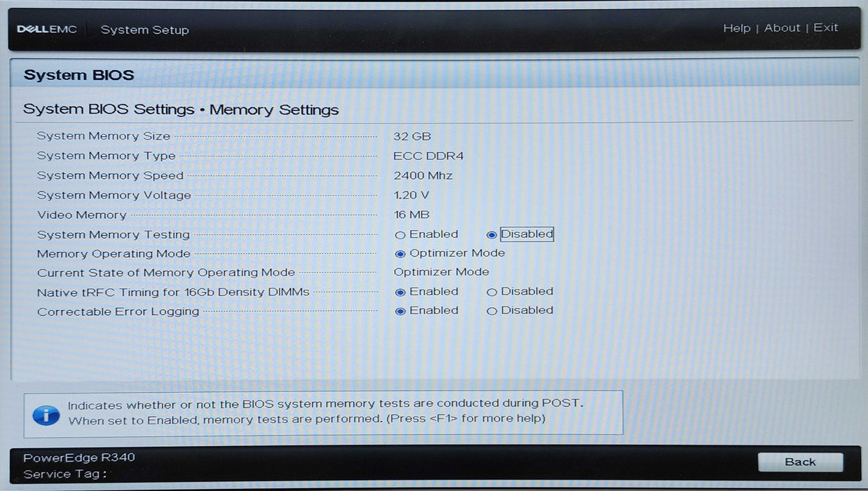Select Native tRFC Timing for 16Gb Density DIMMs label
The height and width of the screenshot is (491, 868).
[x=173, y=292]
